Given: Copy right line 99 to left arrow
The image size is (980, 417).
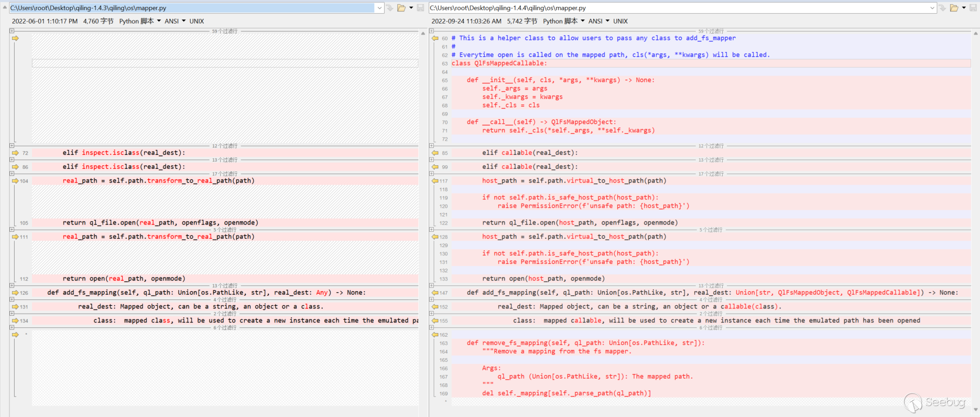Looking at the screenshot, I should click(435, 167).
